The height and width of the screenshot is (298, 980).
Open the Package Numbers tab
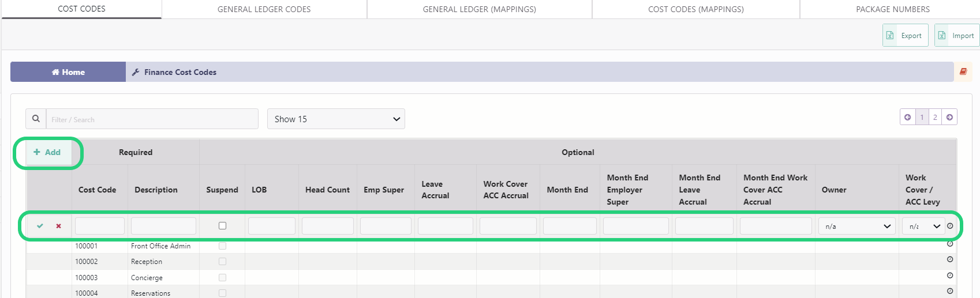tap(892, 9)
